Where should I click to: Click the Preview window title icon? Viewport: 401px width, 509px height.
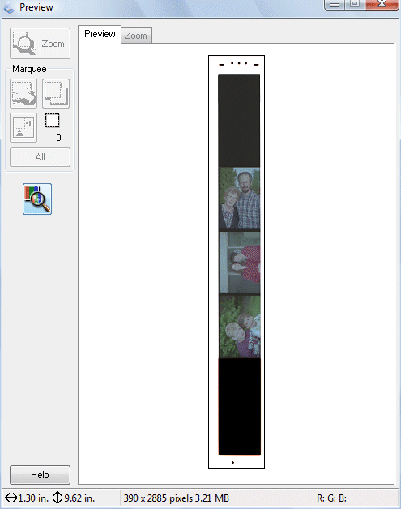(x=9, y=8)
